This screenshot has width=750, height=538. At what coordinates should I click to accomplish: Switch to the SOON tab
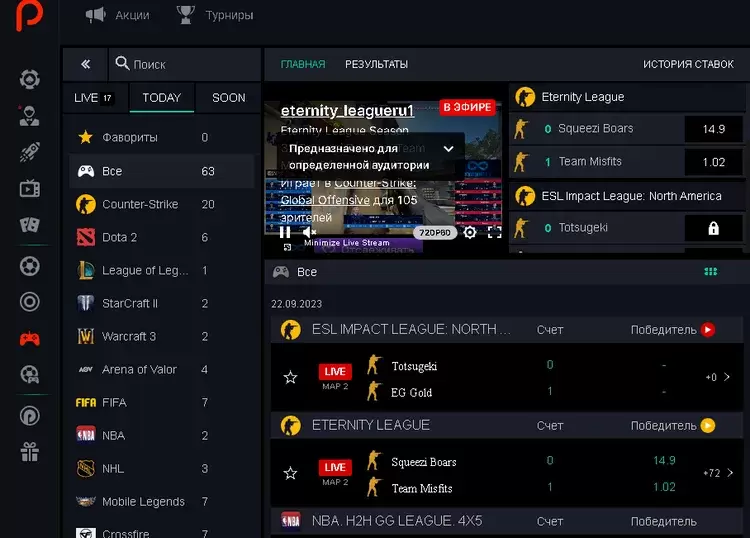(228, 98)
